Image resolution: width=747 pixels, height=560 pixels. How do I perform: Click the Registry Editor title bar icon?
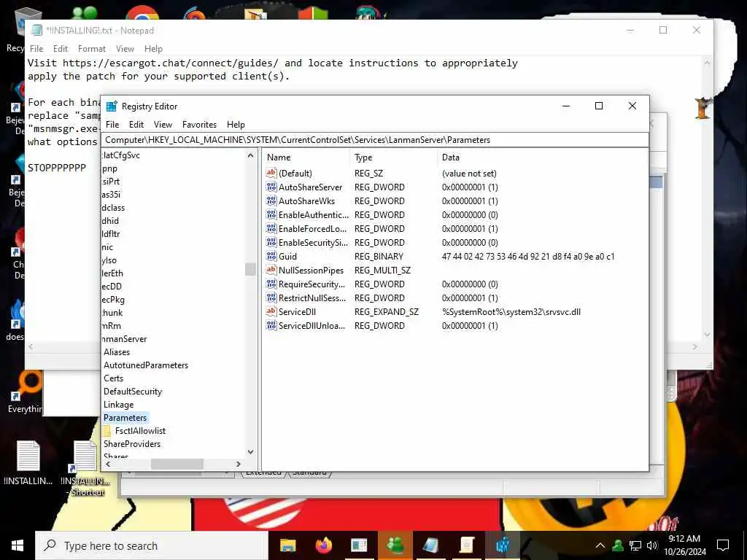coord(112,106)
